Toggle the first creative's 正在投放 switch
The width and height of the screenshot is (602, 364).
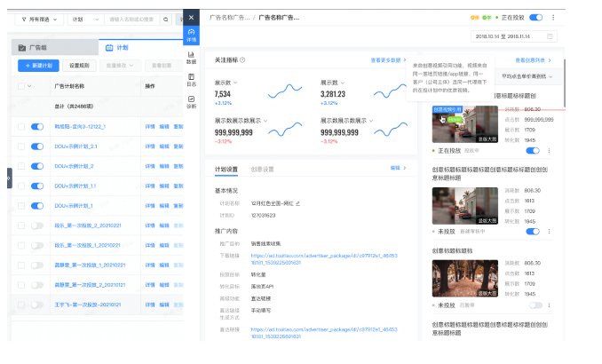coord(533,151)
